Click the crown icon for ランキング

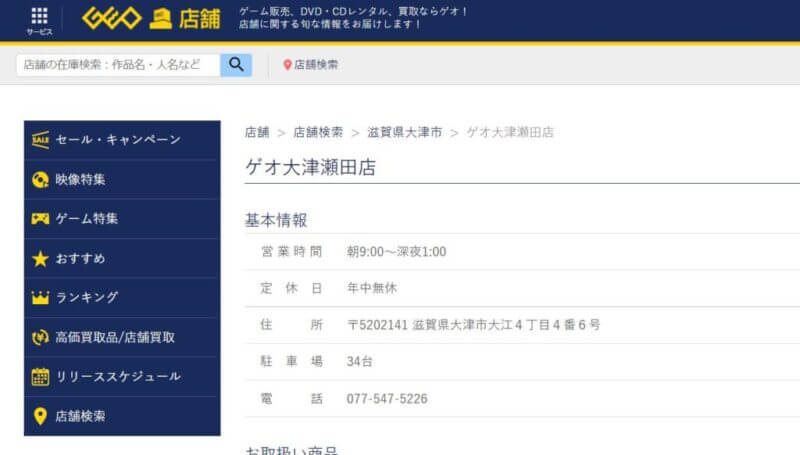click(40, 297)
